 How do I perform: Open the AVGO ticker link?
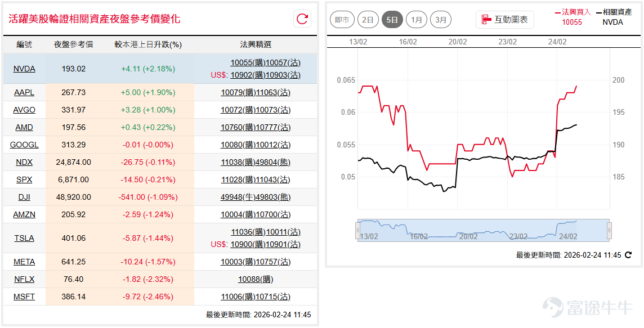tap(24, 110)
